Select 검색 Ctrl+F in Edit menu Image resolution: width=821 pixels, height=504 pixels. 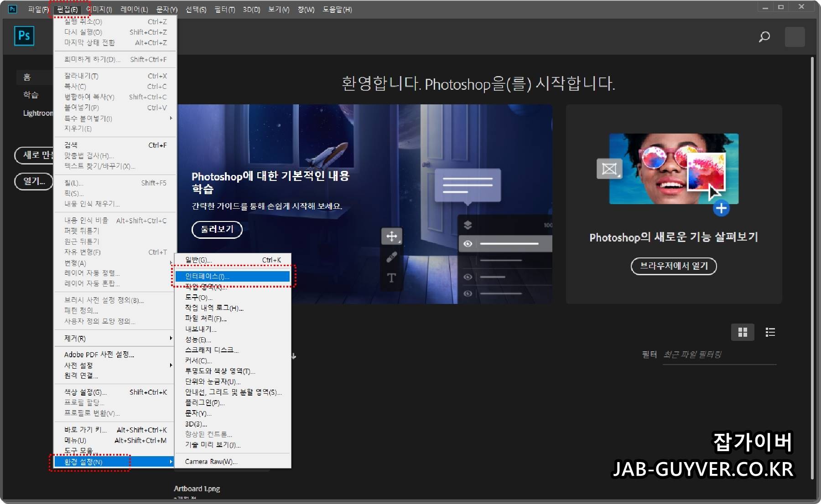pyautogui.click(x=114, y=145)
